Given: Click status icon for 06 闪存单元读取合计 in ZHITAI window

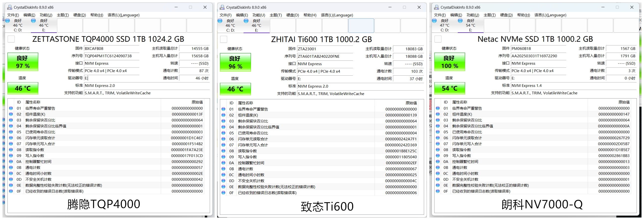Looking at the screenshot, I should click(223, 139).
